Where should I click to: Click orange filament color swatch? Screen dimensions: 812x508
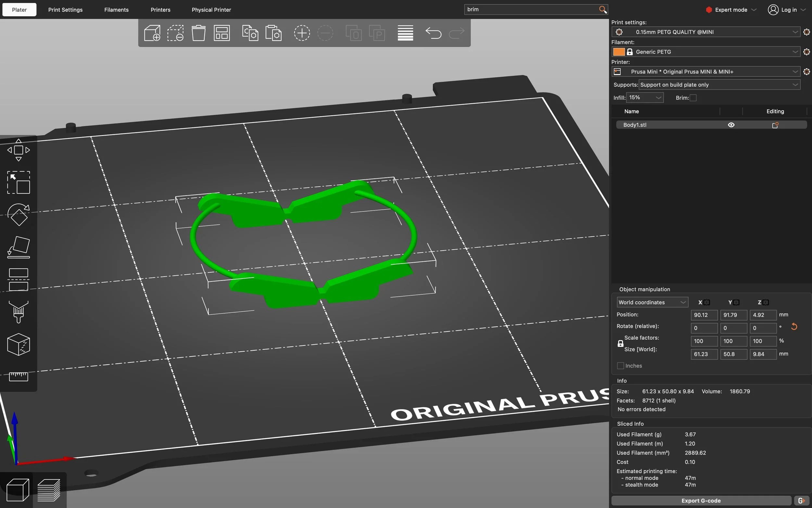619,52
